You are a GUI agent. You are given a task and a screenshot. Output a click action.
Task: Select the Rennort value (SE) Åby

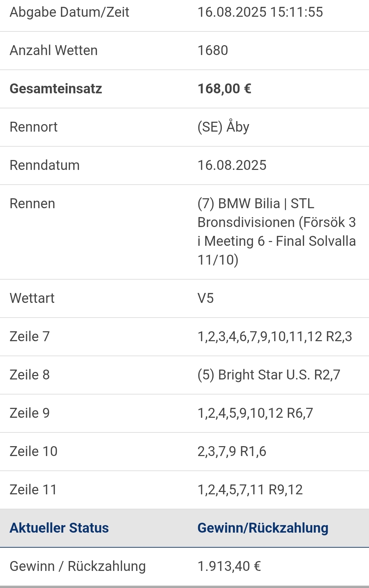(x=223, y=127)
